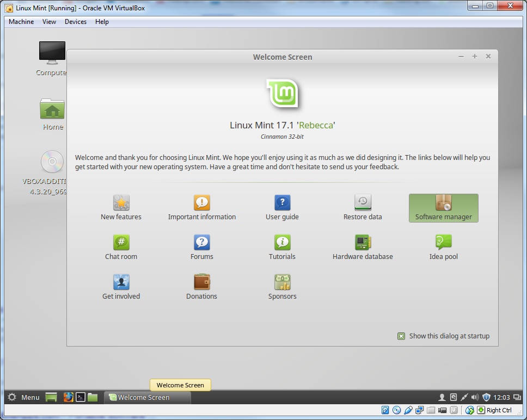The height and width of the screenshot is (420, 527).
Task: Open the network connection applet
Action: click(x=464, y=398)
